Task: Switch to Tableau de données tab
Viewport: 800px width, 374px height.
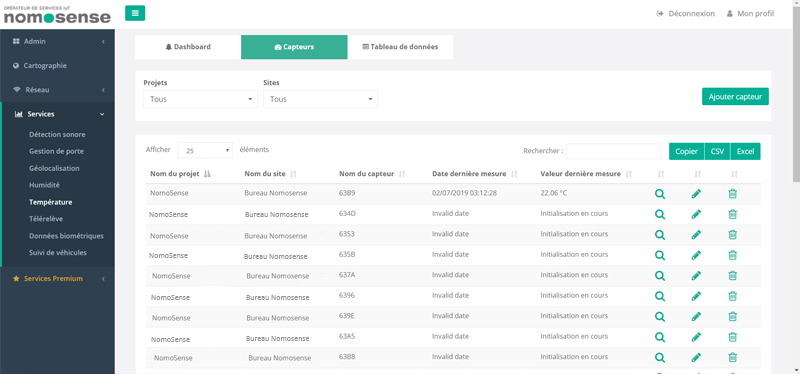Action: [401, 47]
